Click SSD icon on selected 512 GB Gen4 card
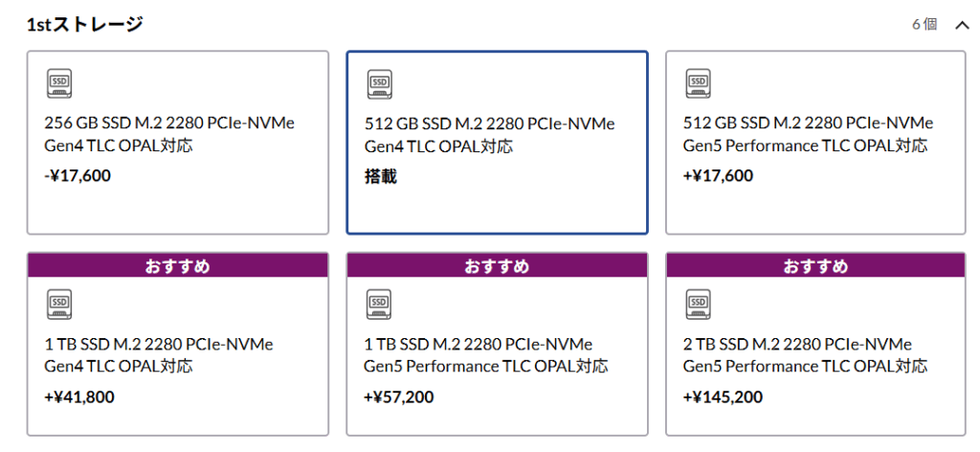This screenshot has width=980, height=452. pyautogui.click(x=380, y=83)
